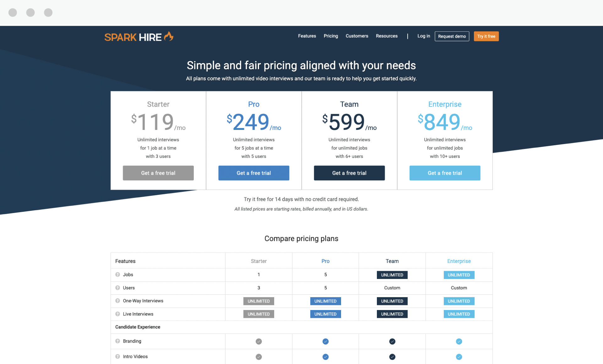
Task: Start the Enterprise plan free trial
Action: coord(445,173)
